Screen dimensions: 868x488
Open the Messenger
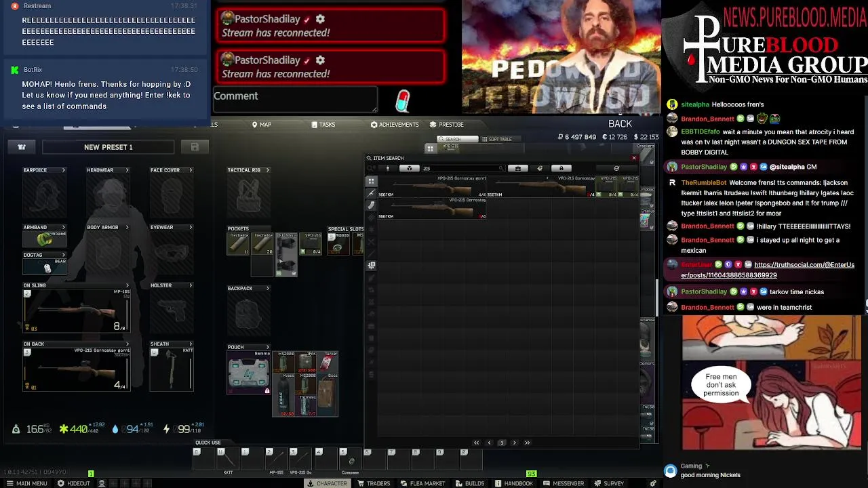click(x=563, y=483)
